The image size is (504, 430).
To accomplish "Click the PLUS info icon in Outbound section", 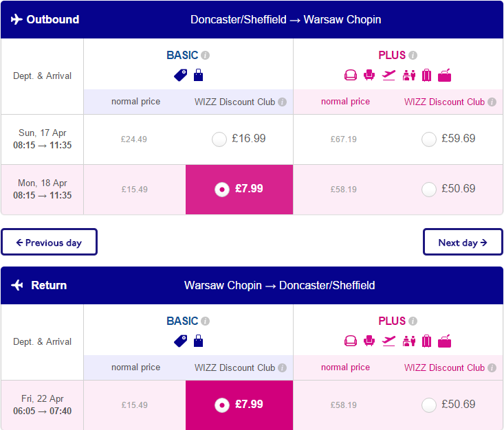I will pyautogui.click(x=413, y=56).
